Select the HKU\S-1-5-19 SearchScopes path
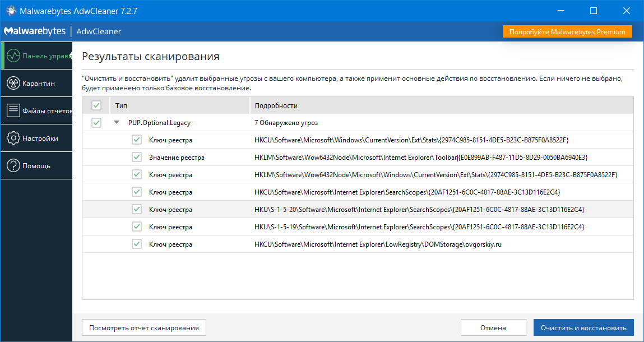 tap(419, 227)
